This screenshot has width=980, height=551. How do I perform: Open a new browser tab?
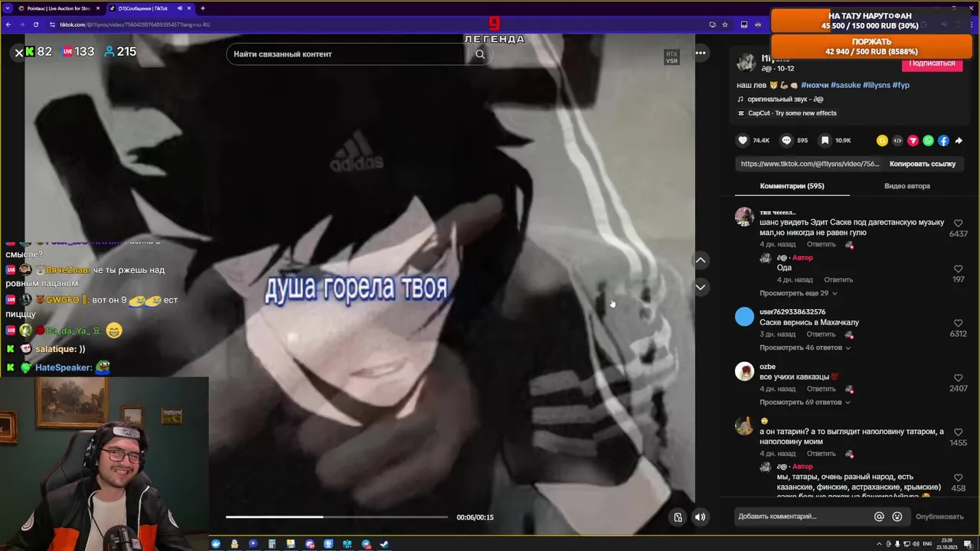point(203,8)
